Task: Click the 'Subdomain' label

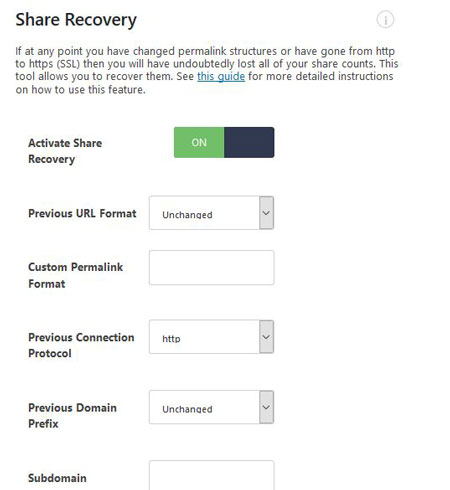Action: click(57, 478)
